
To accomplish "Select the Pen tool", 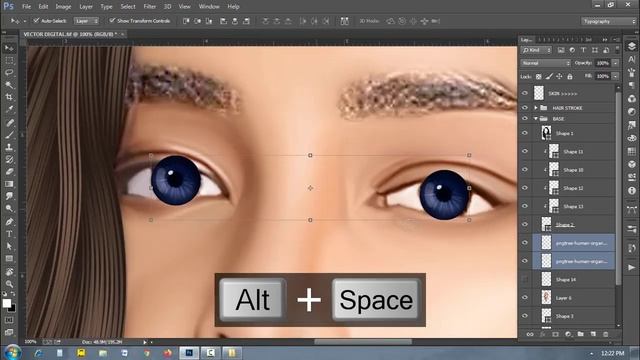I will click(x=9, y=222).
